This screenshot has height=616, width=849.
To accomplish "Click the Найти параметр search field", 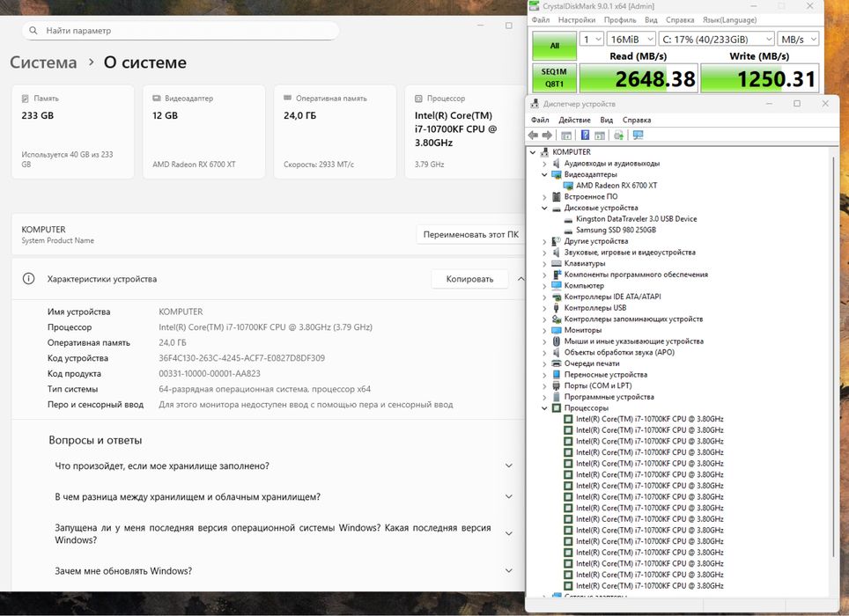I will 181,30.
